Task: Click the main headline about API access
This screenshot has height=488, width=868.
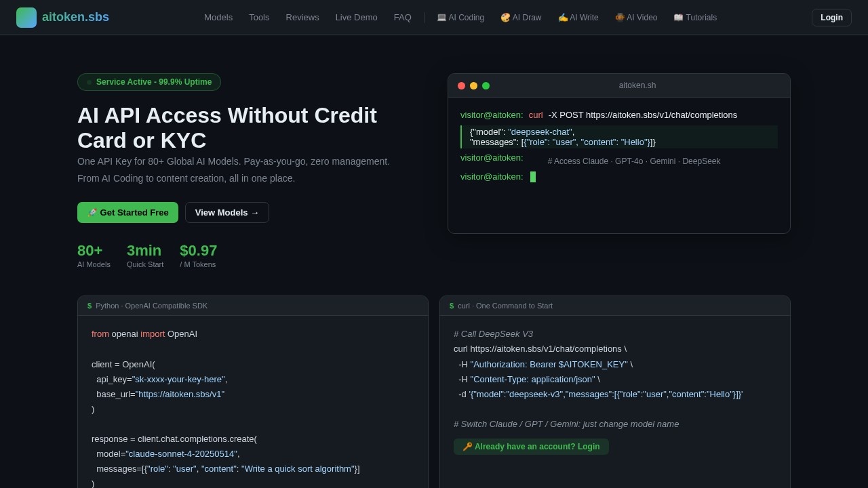Action: pyautogui.click(x=227, y=128)
